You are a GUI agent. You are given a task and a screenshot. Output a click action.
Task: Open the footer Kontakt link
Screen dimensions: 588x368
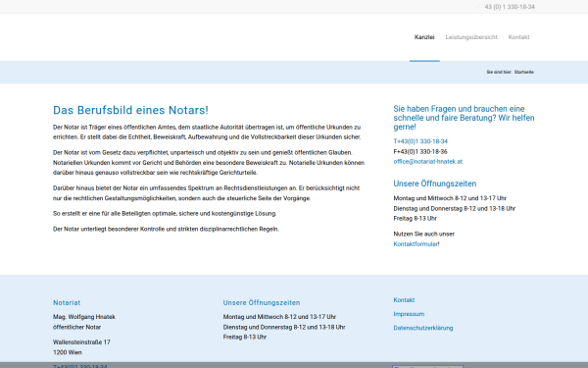tap(404, 300)
